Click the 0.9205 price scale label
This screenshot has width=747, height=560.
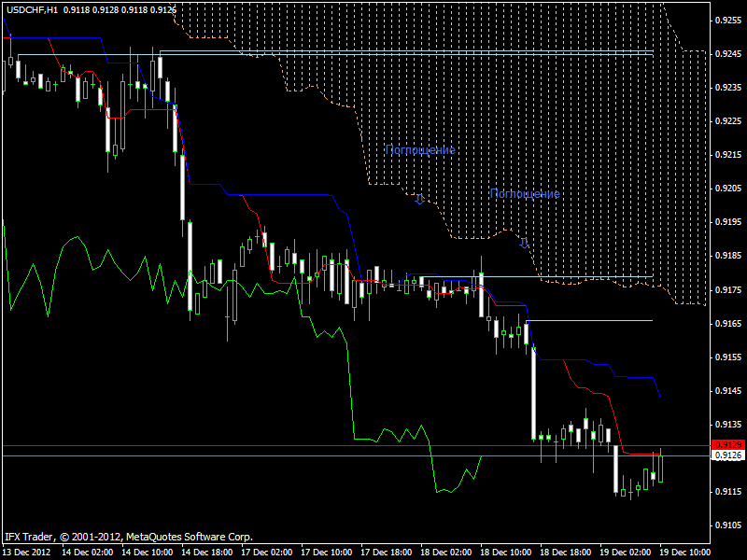click(727, 188)
